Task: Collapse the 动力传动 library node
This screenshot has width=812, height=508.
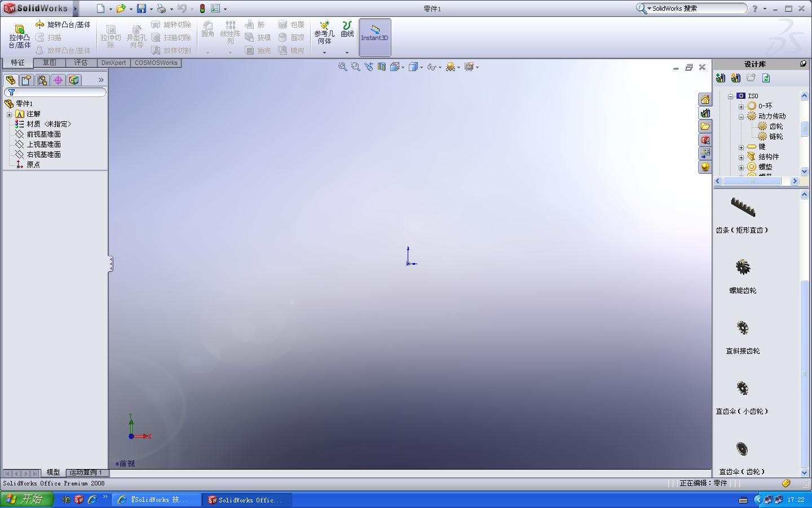Action: click(x=741, y=116)
